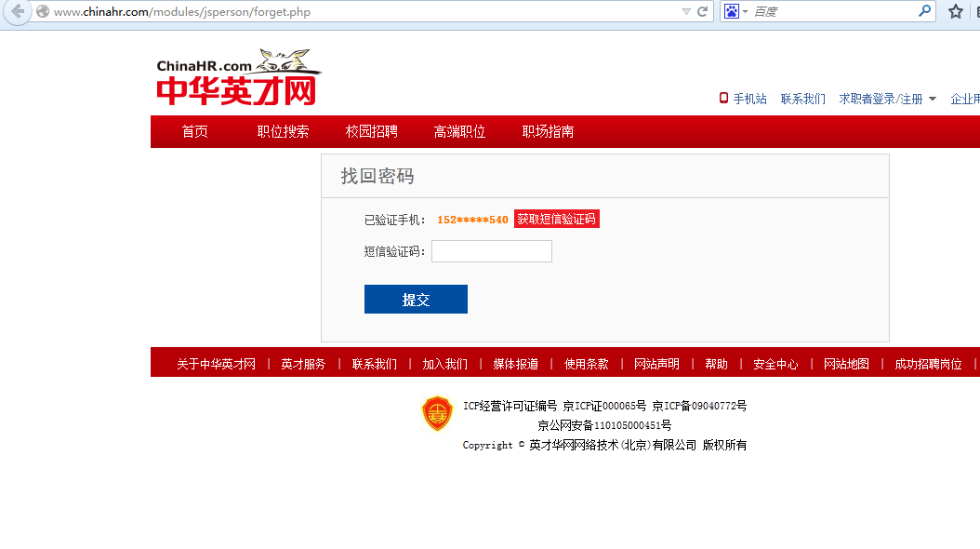Open the 职位搜索 navigation tab
This screenshot has width=980, height=549.
(283, 131)
